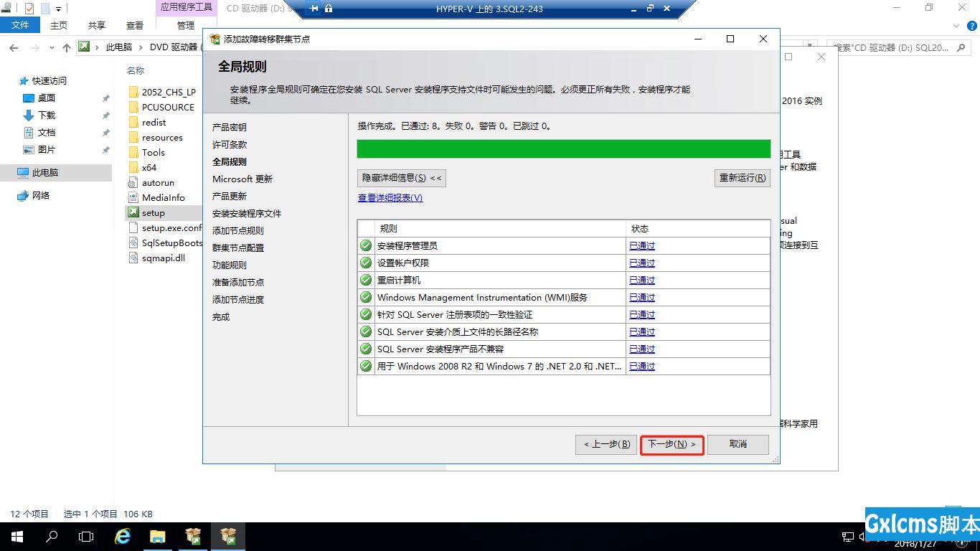Click the setup icon in the wizard title bar
Image resolution: width=980 pixels, height=551 pixels.
[x=215, y=39]
